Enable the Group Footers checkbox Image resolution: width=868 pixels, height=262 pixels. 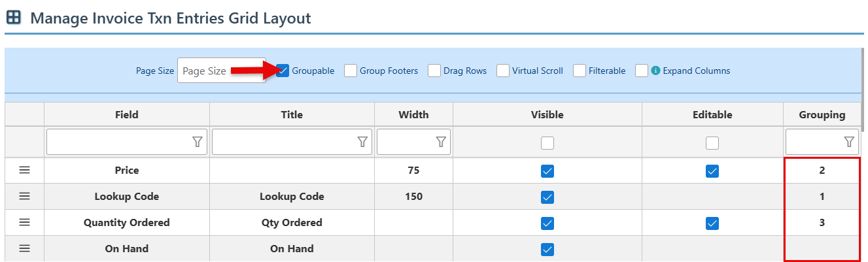coord(351,71)
